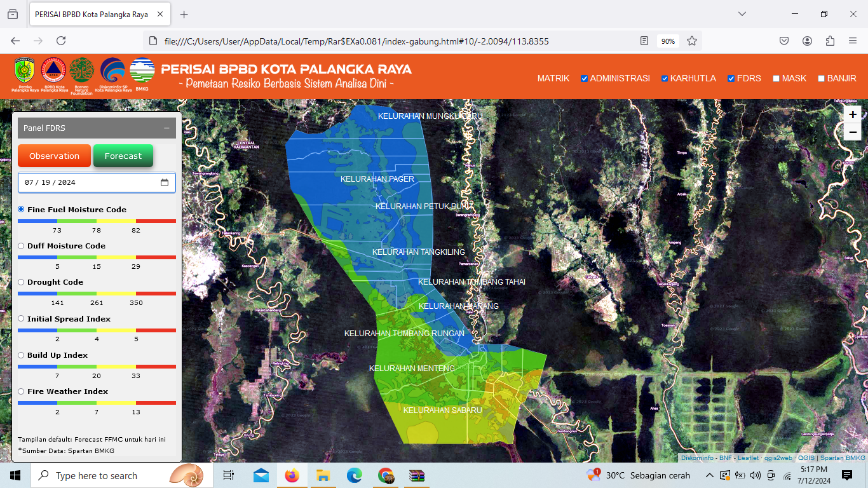Open Microsoft Edge from the taskbar
This screenshot has width=868, height=488.
[x=354, y=475]
